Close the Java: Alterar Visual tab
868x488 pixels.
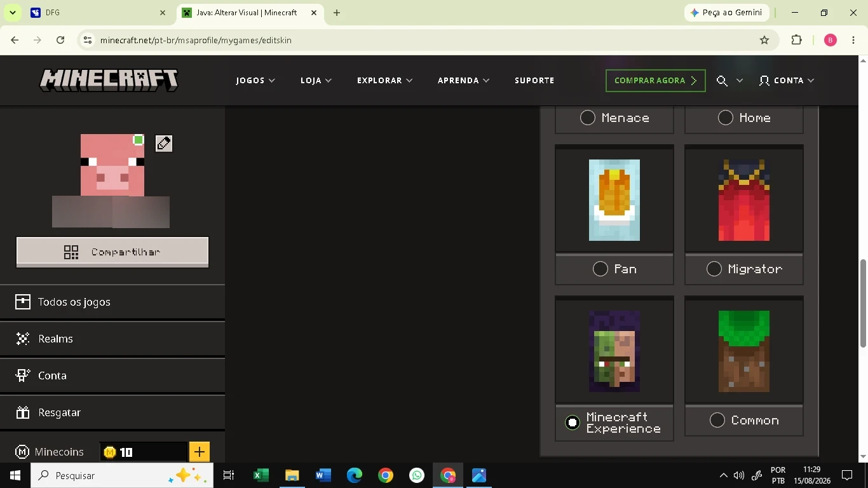(314, 13)
